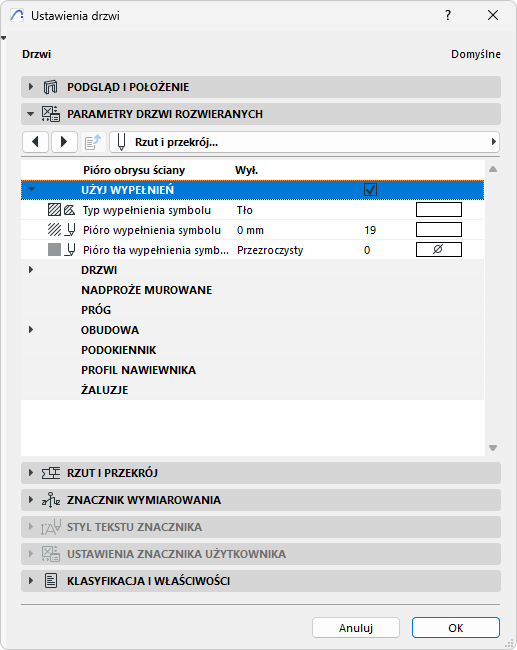Click the ZNACZNIK WYMIAROWANIA marker icon
Image resolution: width=517 pixels, height=650 pixels.
[x=51, y=500]
